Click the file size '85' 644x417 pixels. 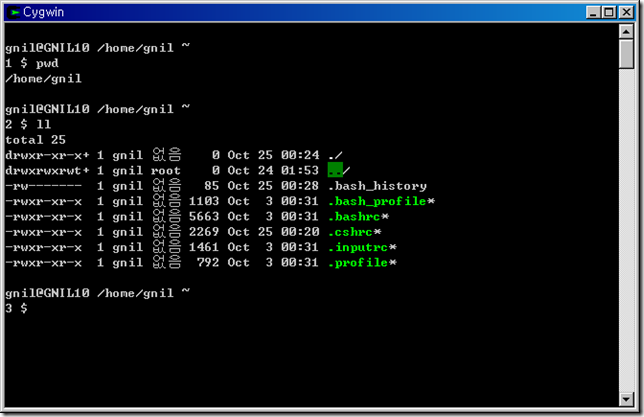pyautogui.click(x=212, y=186)
